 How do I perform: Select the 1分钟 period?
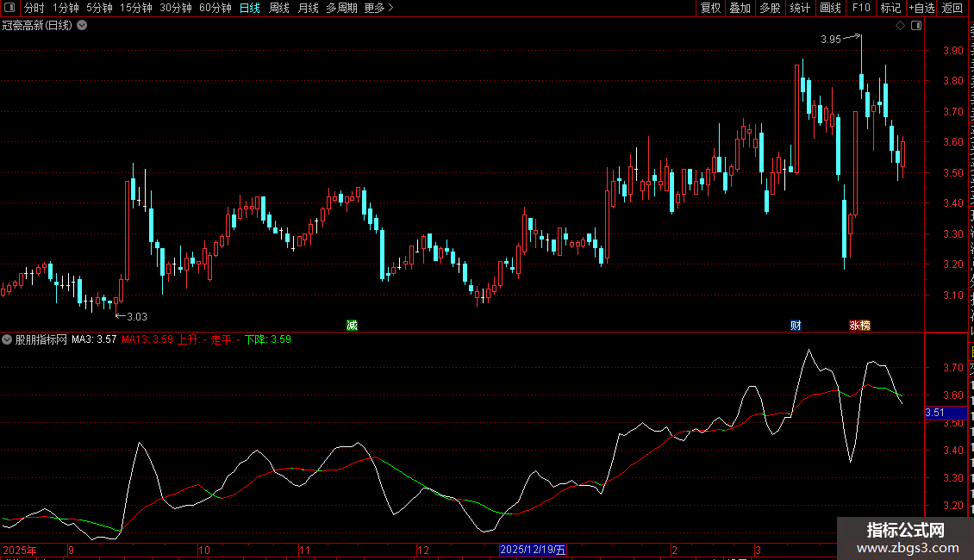click(x=66, y=8)
